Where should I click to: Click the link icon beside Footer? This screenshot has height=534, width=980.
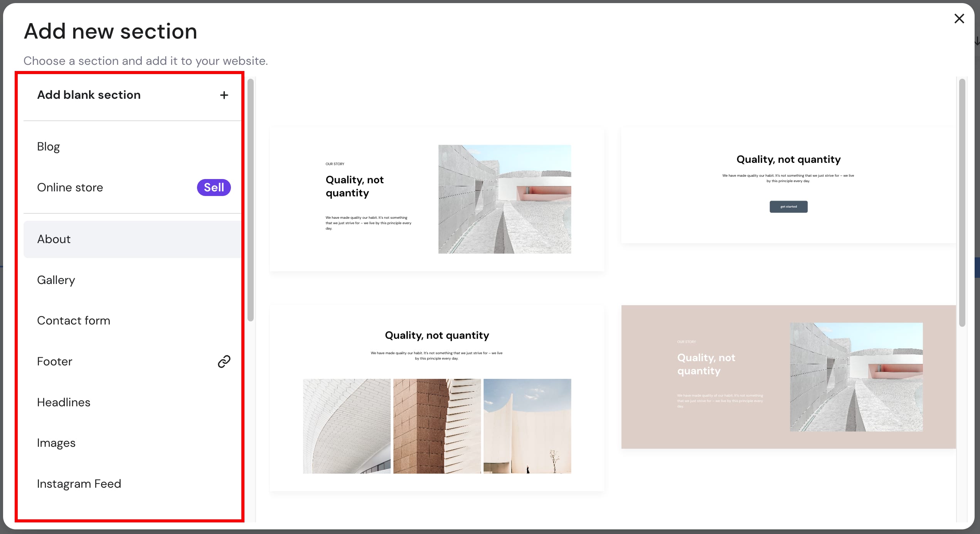coord(224,361)
